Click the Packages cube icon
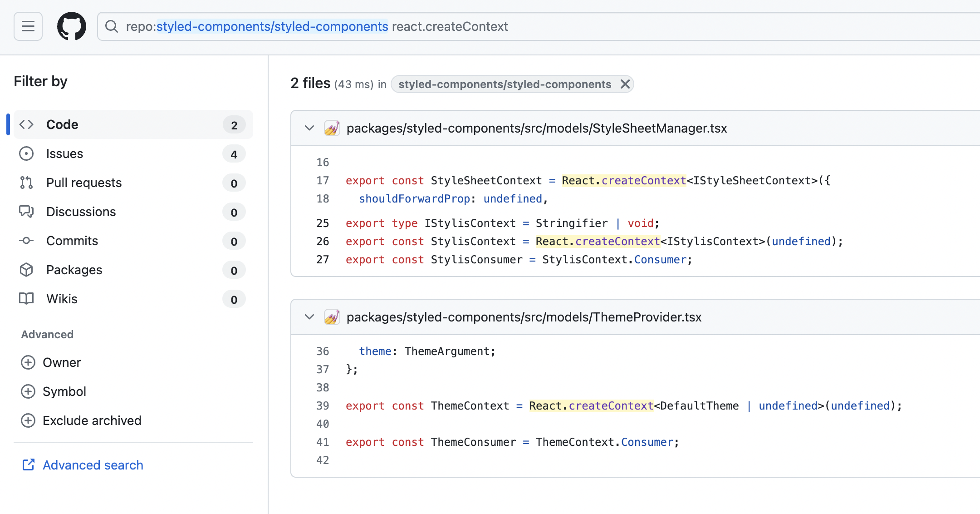This screenshot has width=980, height=514. (26, 270)
